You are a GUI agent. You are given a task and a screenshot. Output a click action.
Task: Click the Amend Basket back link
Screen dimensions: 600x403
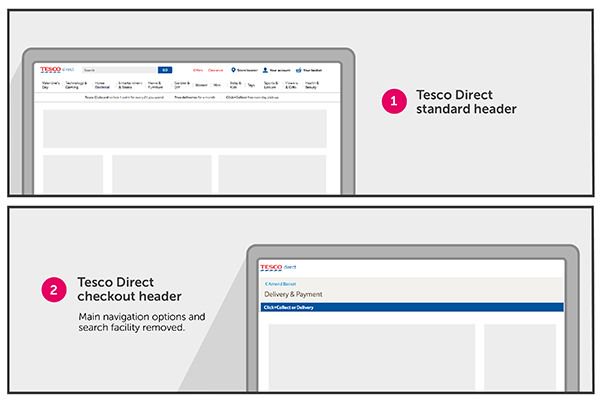coord(280,284)
